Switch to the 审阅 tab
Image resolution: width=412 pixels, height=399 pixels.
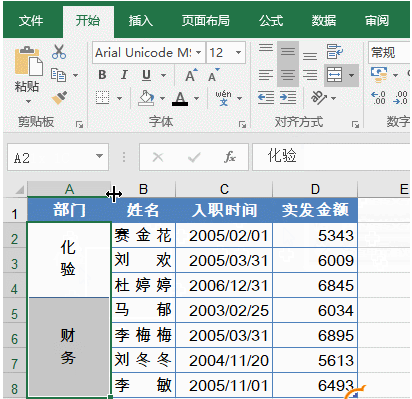pos(377,21)
